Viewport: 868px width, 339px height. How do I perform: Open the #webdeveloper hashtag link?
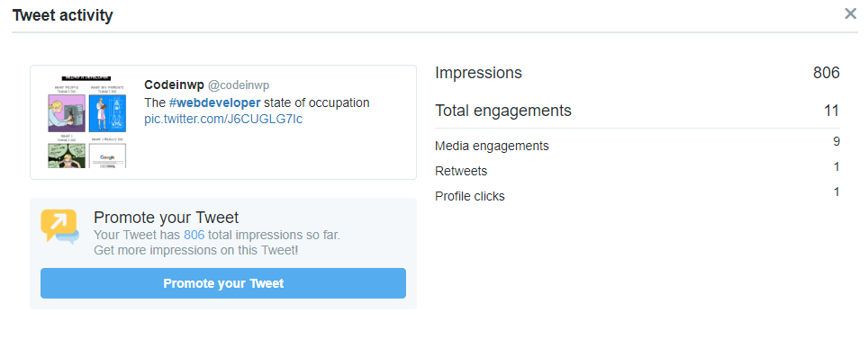[x=215, y=103]
